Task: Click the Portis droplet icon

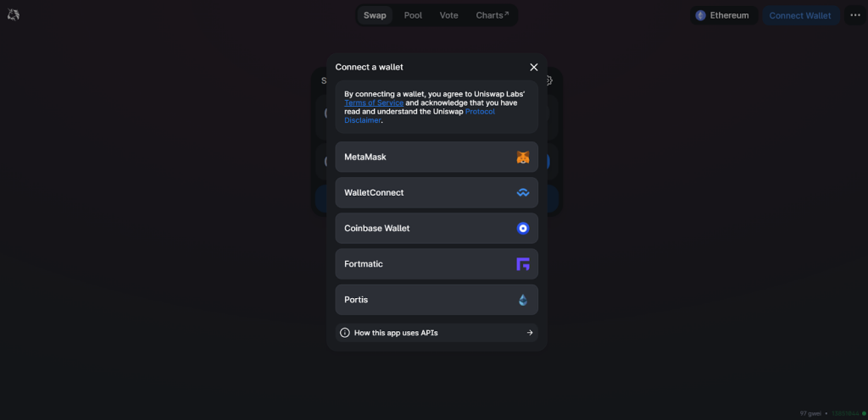Action: point(523,300)
